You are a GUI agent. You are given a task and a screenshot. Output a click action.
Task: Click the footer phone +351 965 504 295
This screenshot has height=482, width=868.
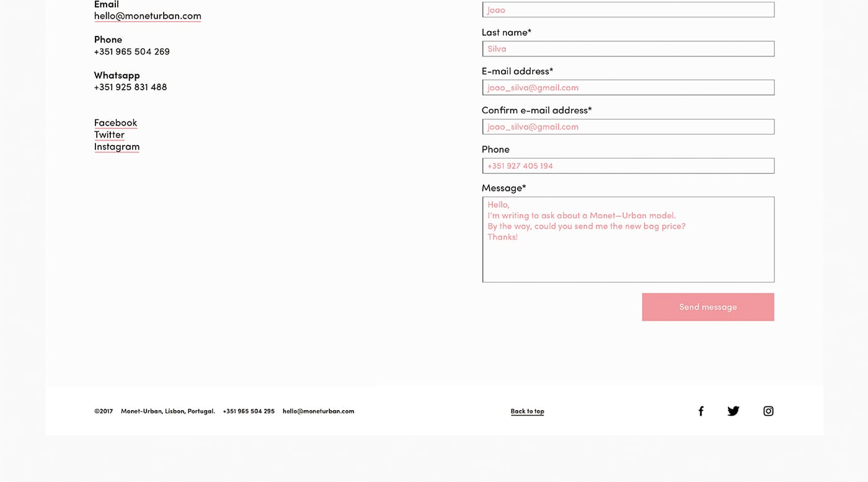tap(249, 411)
